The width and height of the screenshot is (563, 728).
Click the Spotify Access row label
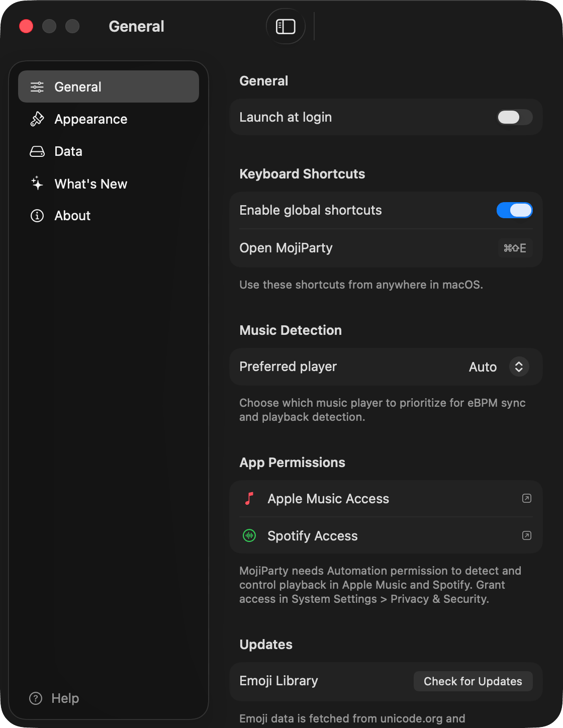[x=313, y=536]
